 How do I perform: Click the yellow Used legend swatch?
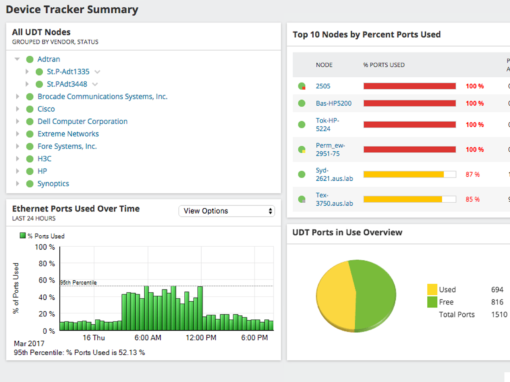click(x=432, y=289)
